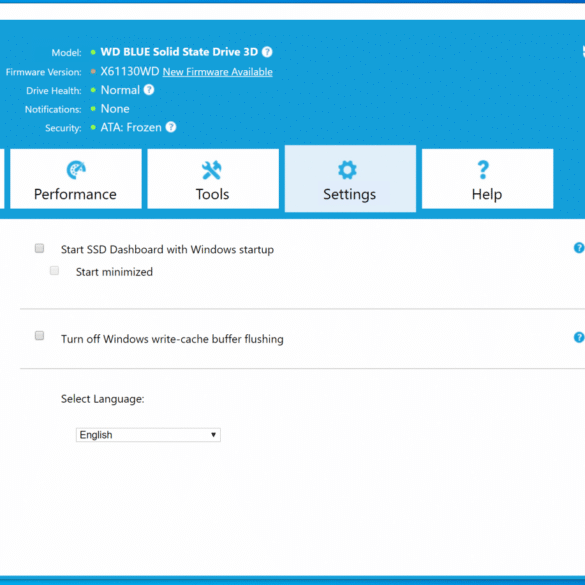Go to the Help tab
This screenshot has height=585, width=585.
click(488, 179)
